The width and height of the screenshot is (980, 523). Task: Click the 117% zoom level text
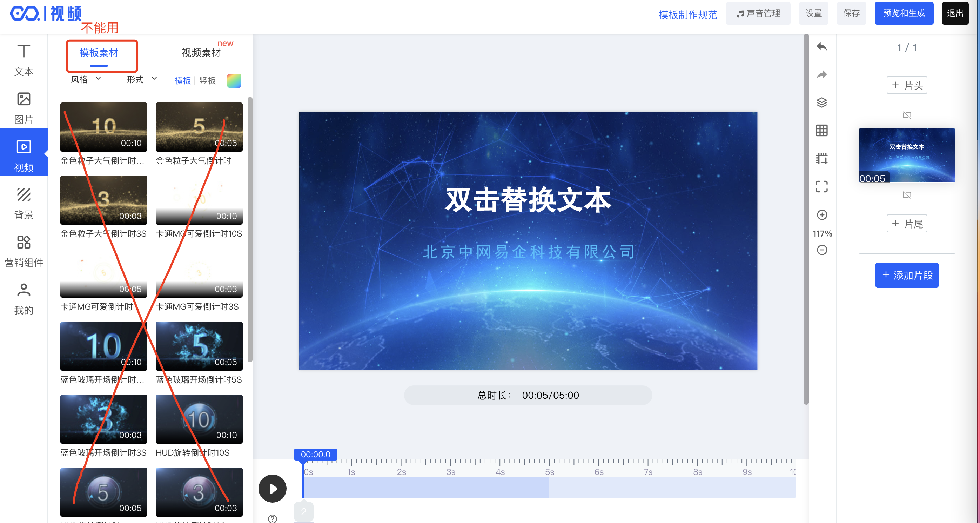pyautogui.click(x=822, y=233)
